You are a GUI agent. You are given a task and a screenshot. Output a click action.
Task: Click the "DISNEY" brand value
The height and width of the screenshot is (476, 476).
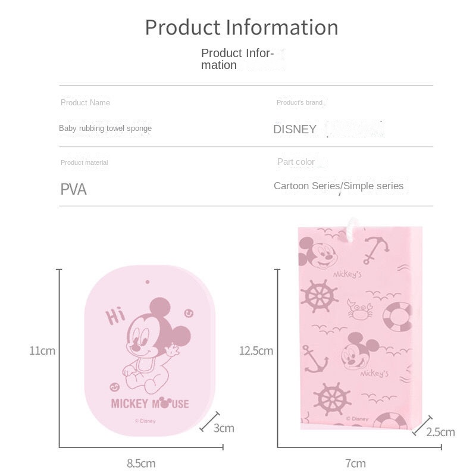pyautogui.click(x=295, y=129)
